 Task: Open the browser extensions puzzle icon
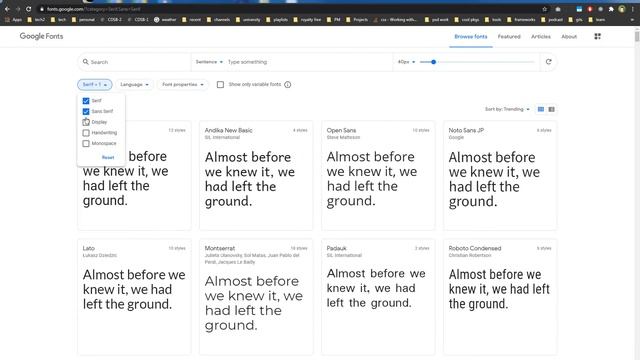611,9
